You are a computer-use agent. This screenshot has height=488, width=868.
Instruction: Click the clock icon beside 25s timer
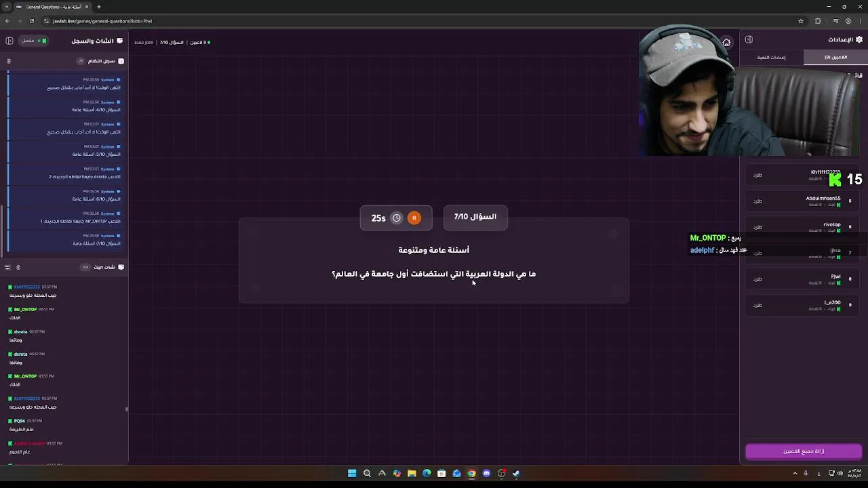point(397,218)
